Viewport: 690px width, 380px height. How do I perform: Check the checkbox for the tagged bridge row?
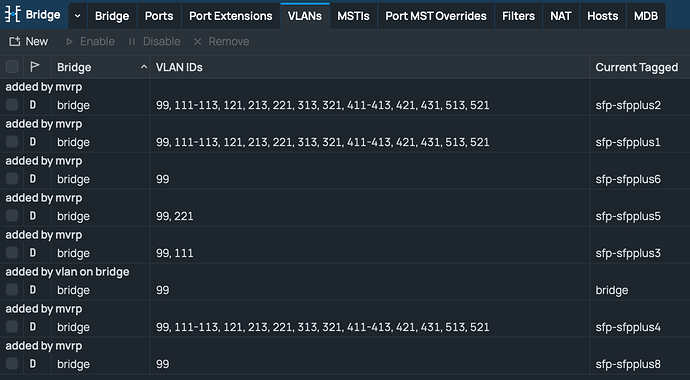click(12, 289)
